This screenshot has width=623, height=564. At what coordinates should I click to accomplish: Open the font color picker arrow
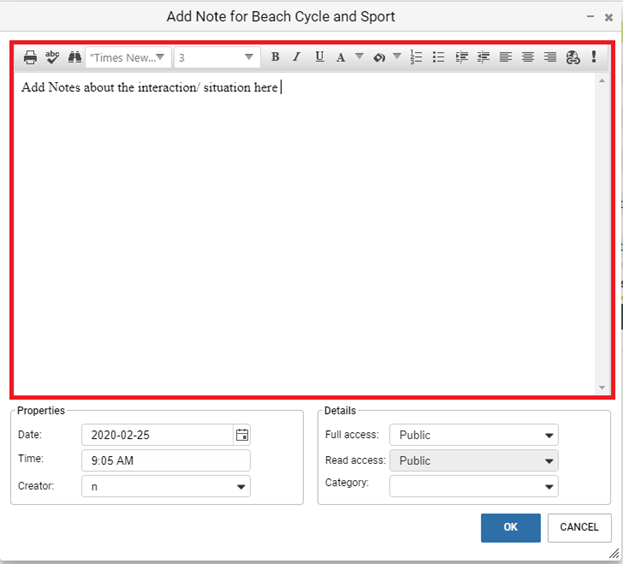click(x=359, y=57)
